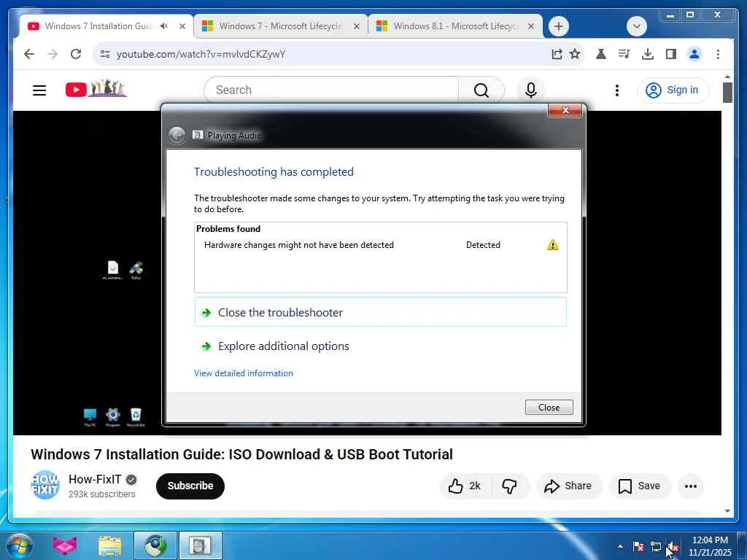Open the Chrome profile avatar

(x=694, y=54)
